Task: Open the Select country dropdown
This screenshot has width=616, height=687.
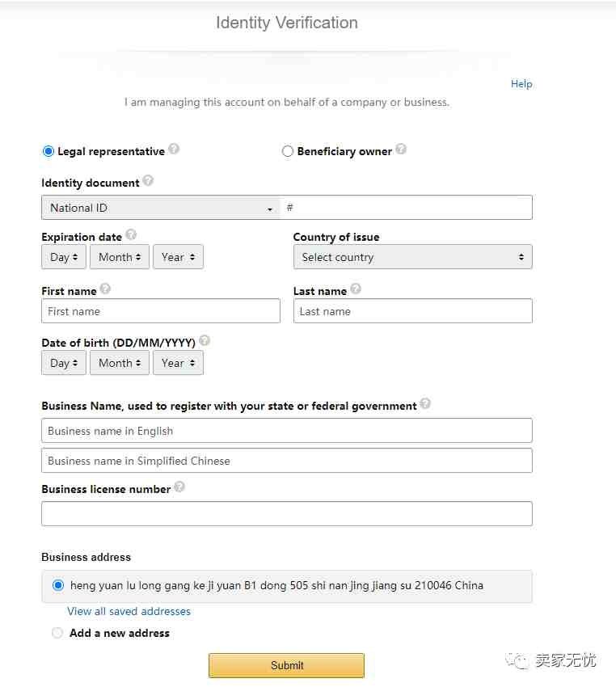Action: pyautogui.click(x=413, y=257)
